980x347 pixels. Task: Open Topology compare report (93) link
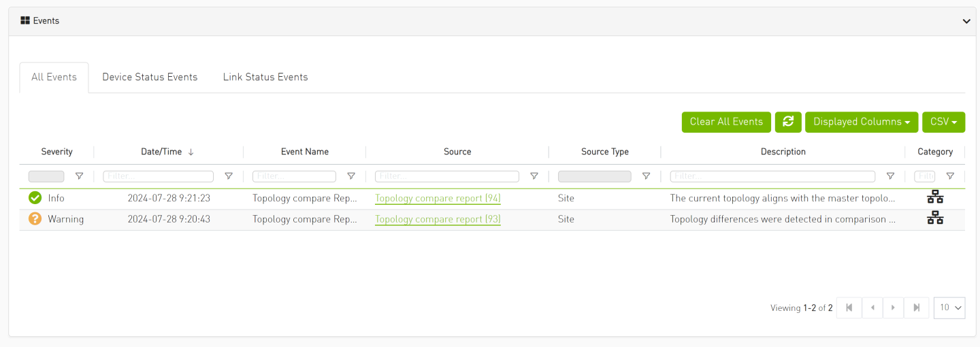tap(438, 220)
